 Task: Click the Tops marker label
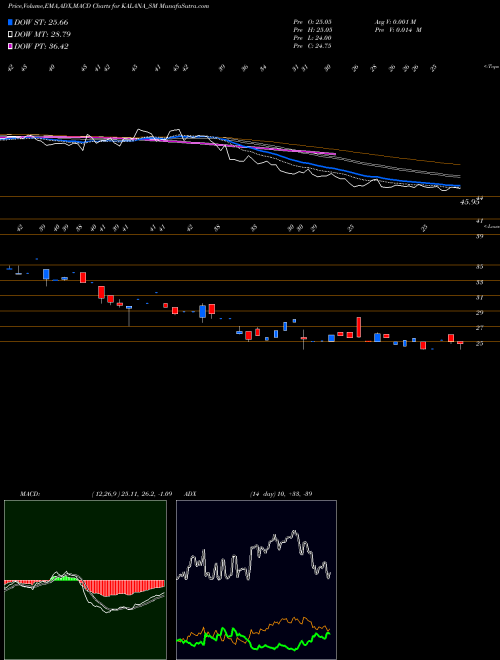[491, 67]
